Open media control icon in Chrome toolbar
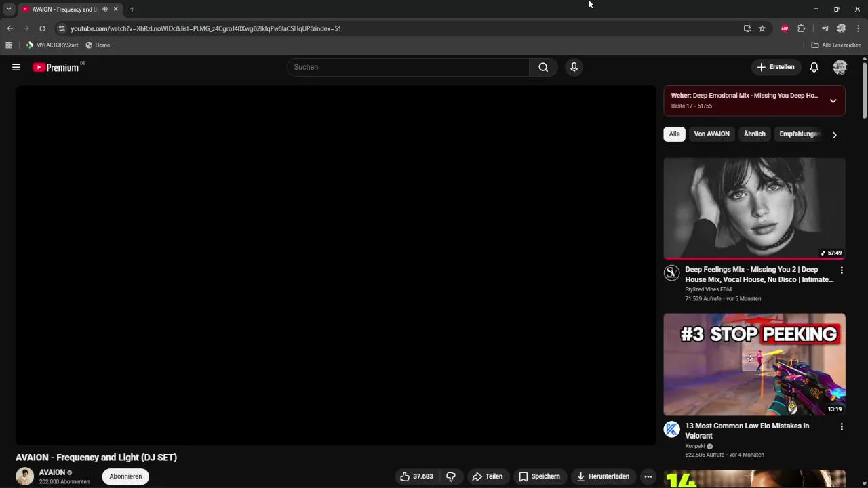Screen dimensions: 868x488 click(825, 28)
